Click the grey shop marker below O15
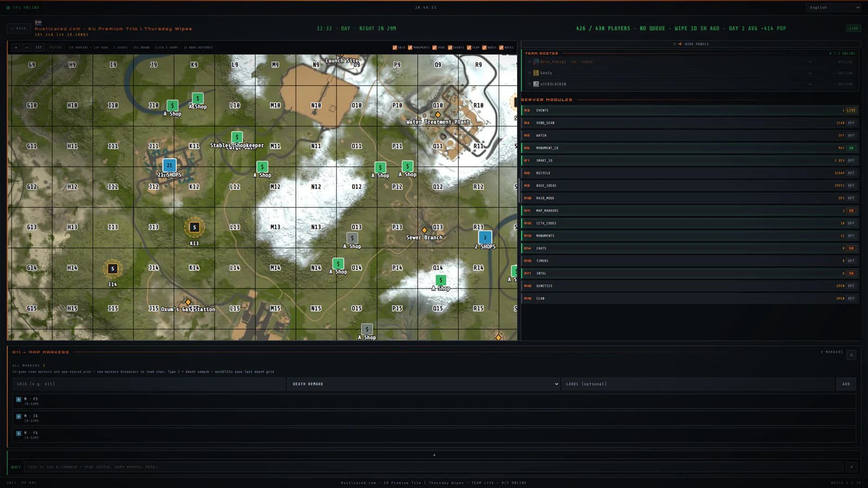The image size is (868, 488). (x=367, y=329)
